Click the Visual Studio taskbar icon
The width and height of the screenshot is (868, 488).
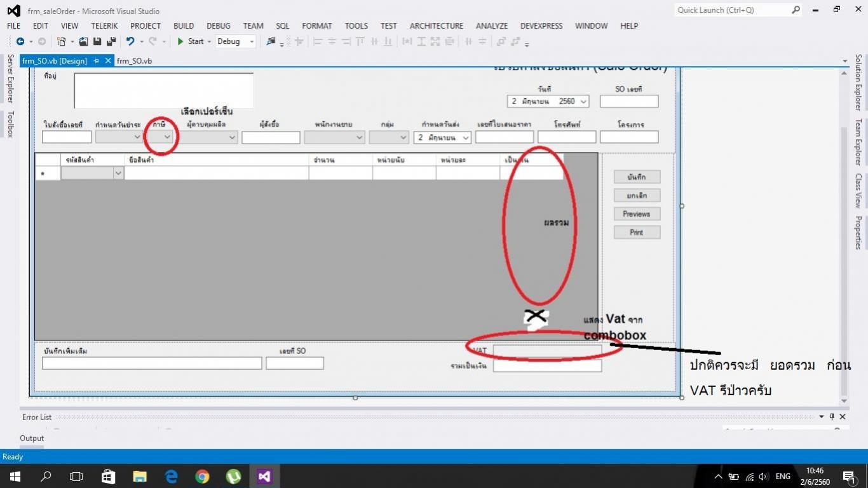pyautogui.click(x=264, y=476)
